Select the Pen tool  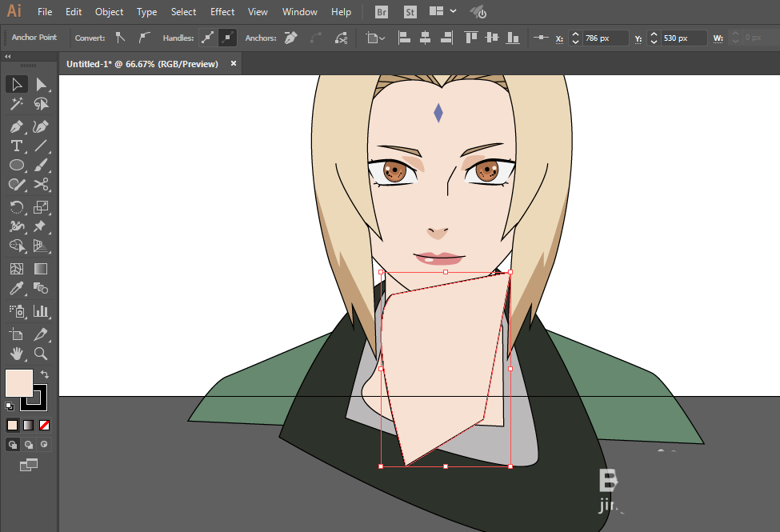coord(17,126)
